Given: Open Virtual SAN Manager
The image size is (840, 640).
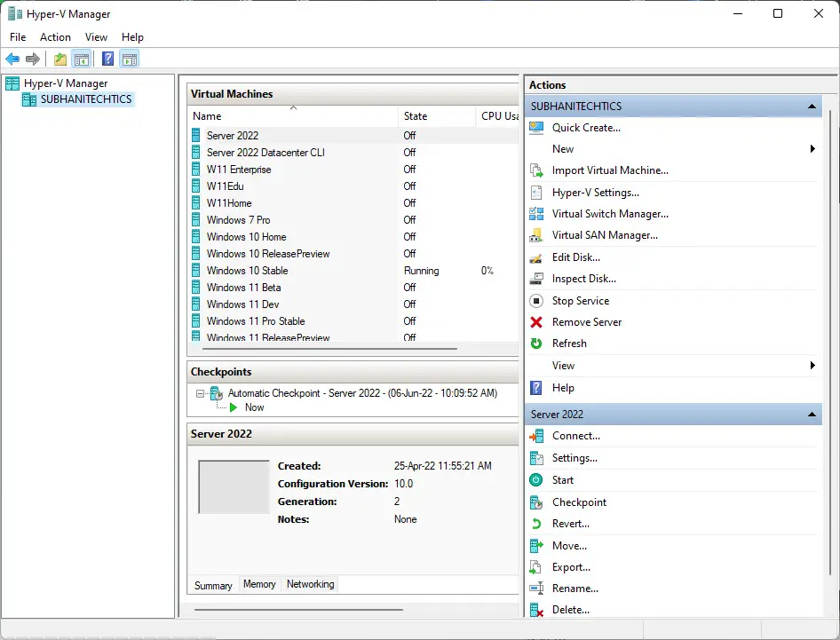Looking at the screenshot, I should (605, 234).
